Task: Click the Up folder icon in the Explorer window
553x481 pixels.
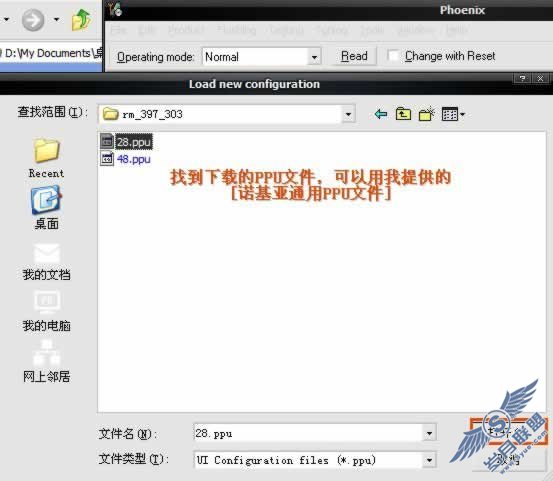Action: (81, 19)
